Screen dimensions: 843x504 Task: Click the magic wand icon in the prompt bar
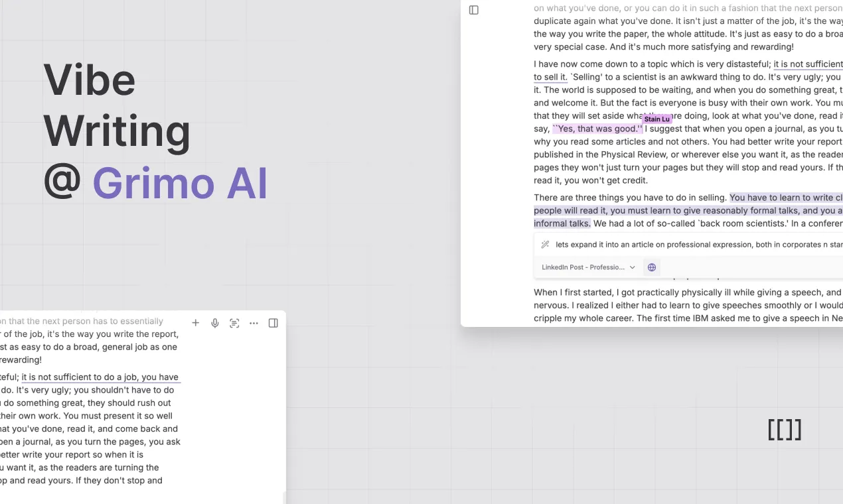click(x=545, y=244)
